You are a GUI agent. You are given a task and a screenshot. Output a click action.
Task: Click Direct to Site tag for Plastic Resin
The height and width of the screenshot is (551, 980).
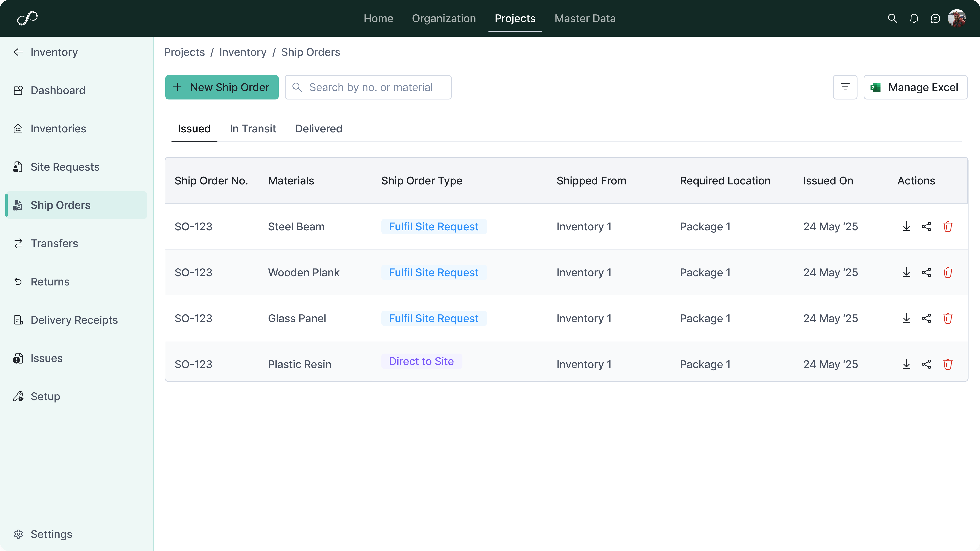[421, 361]
